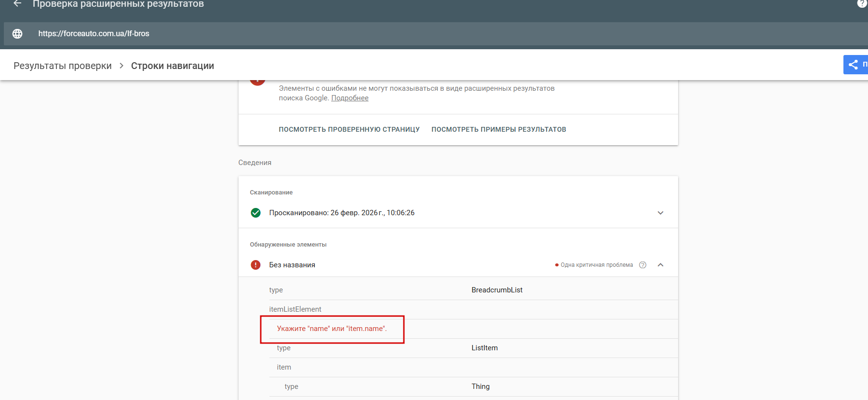The image size is (868, 400).
Task: Click the Укажите "name" error message
Action: pos(332,329)
